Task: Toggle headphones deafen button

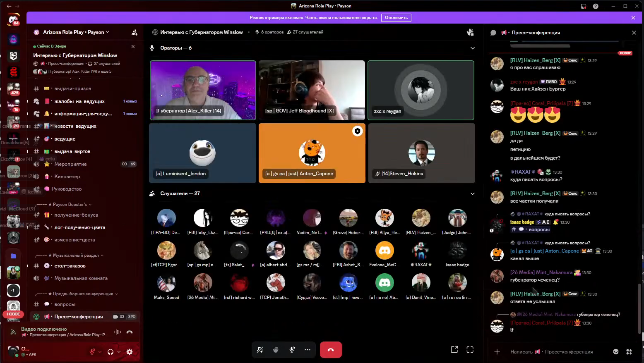Action: point(111,352)
